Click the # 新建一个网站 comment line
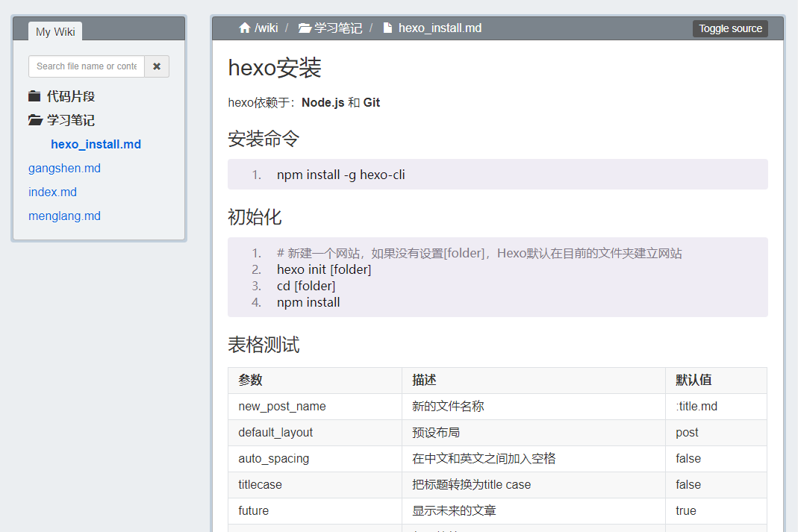Image resolution: width=798 pixels, height=532 pixels. tap(479, 253)
